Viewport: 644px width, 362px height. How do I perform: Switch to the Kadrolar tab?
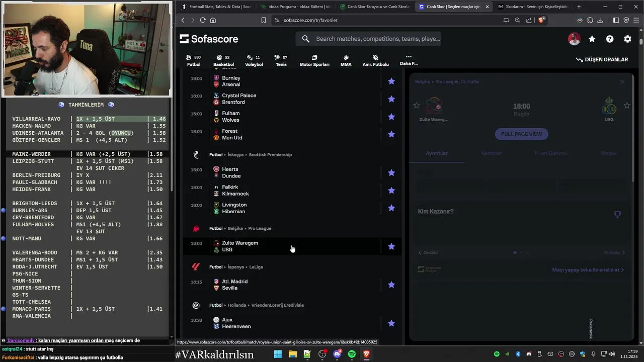coord(491,153)
